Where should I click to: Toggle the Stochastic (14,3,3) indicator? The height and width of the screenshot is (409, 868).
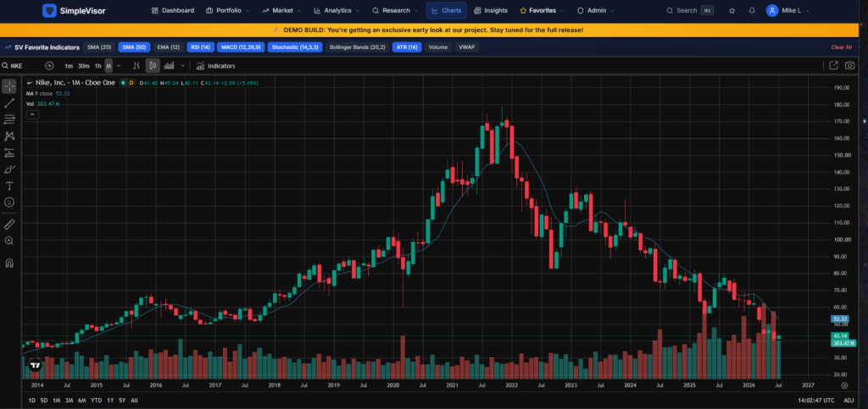(295, 47)
